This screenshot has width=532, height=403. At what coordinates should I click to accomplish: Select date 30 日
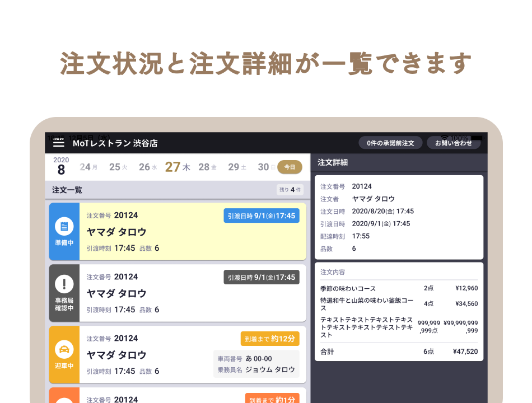pos(267,167)
